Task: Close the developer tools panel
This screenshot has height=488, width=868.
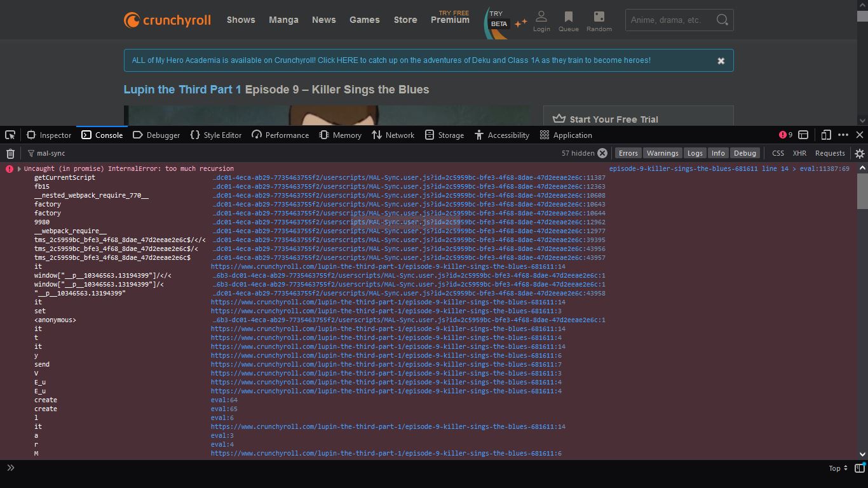Action: pos(860,135)
